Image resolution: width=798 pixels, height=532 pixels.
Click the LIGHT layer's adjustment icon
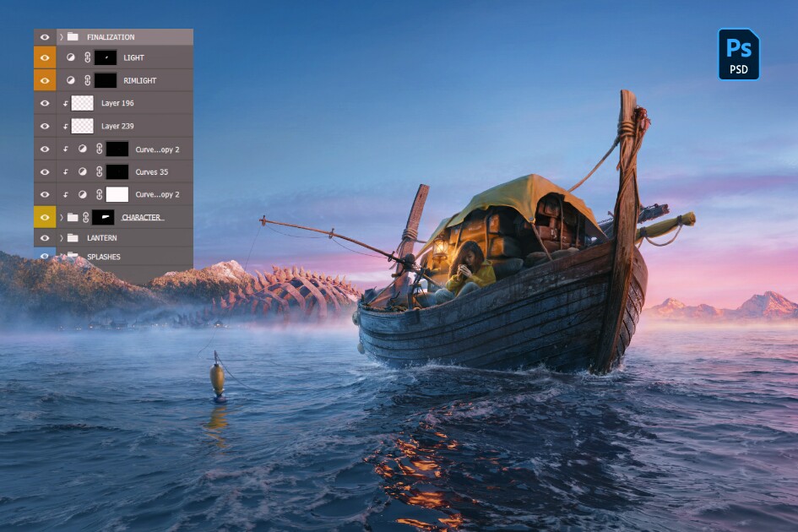[71, 57]
